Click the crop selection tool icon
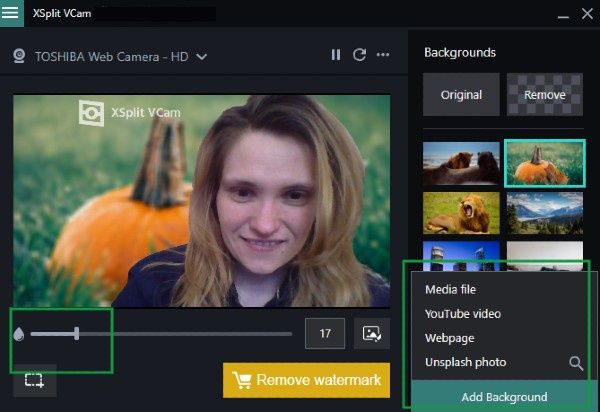Image resolution: width=600 pixels, height=412 pixels. tap(34, 380)
